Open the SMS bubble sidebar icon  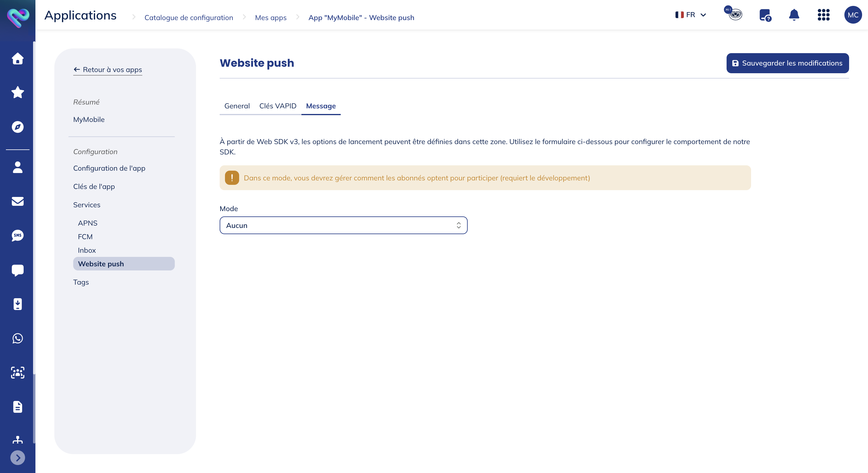[x=17, y=236]
